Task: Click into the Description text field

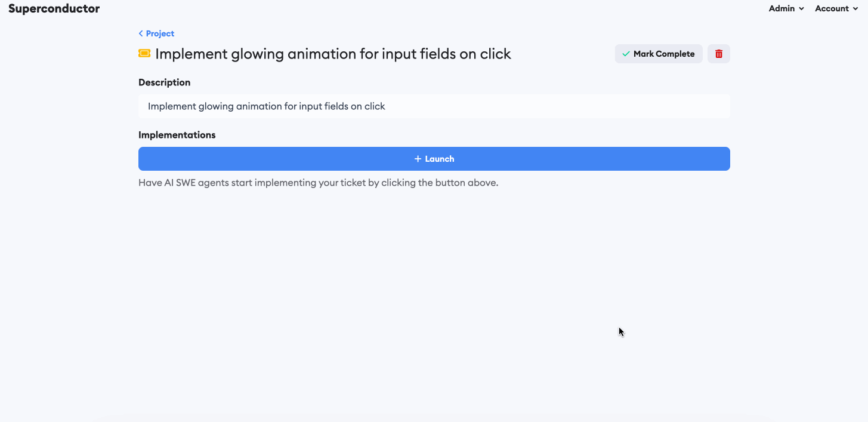Action: [434, 106]
